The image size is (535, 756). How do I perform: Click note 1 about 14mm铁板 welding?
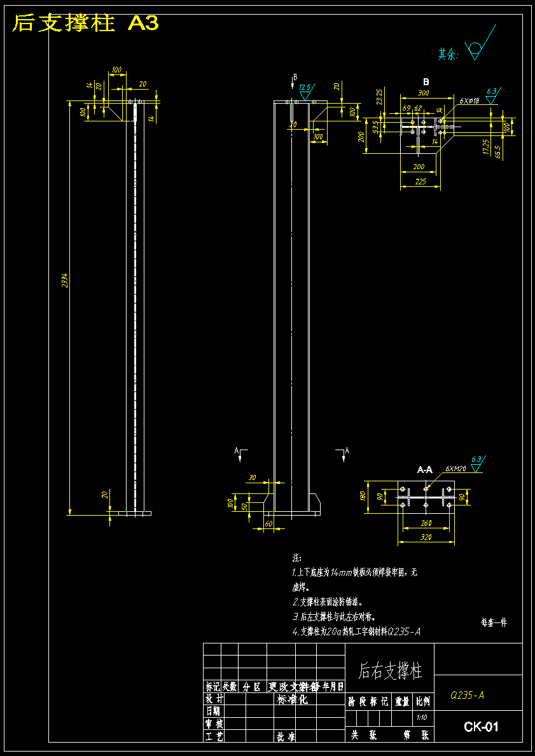tap(354, 581)
